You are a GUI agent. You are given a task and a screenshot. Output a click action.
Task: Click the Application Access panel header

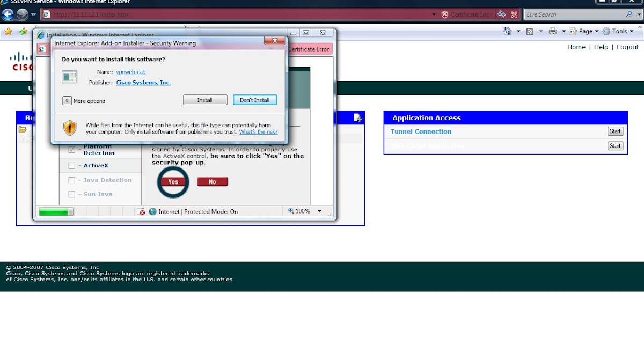[x=506, y=118]
